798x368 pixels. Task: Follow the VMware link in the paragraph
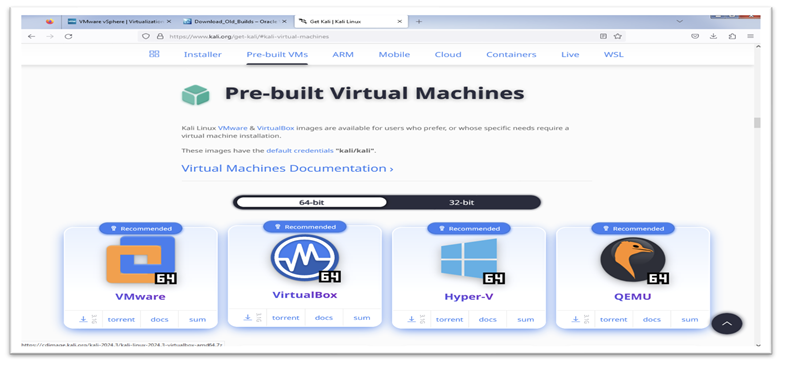pos(233,128)
